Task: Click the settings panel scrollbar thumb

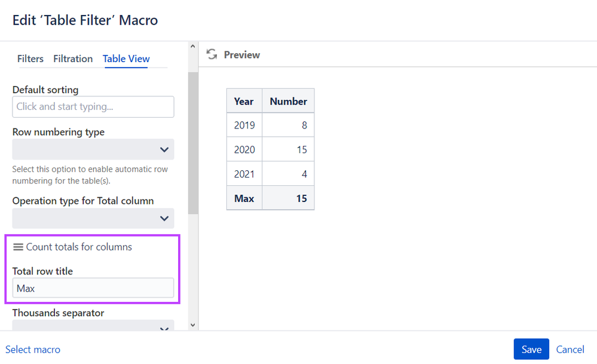Action: tap(193, 143)
